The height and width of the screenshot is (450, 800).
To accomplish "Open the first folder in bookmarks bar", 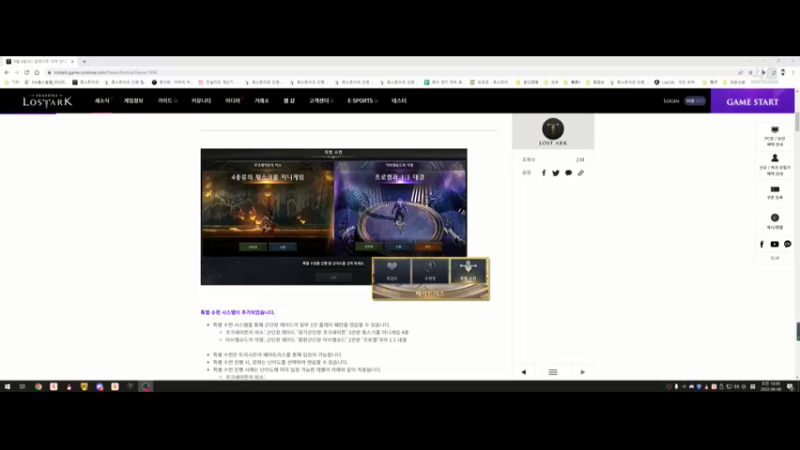I will pos(12,82).
